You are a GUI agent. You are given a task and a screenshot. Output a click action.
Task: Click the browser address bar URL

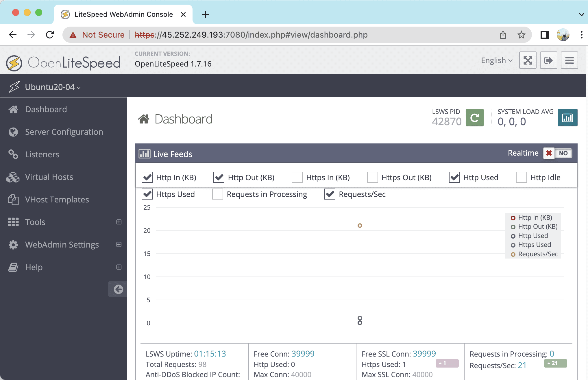click(251, 35)
